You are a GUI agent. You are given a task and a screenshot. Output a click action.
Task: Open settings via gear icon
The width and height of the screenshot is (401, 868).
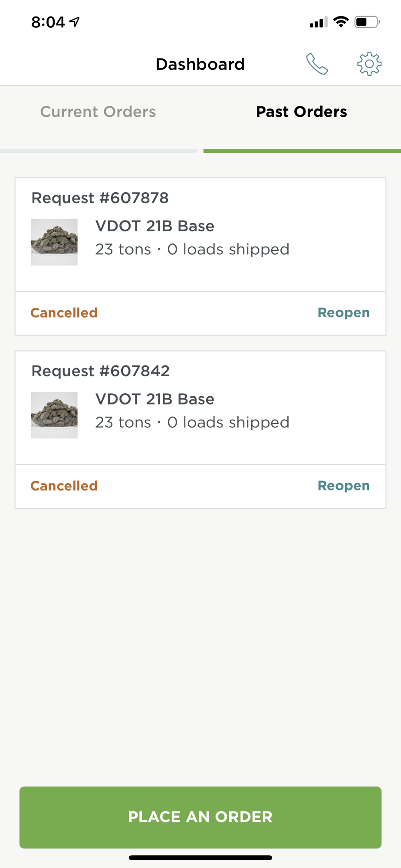tap(369, 64)
